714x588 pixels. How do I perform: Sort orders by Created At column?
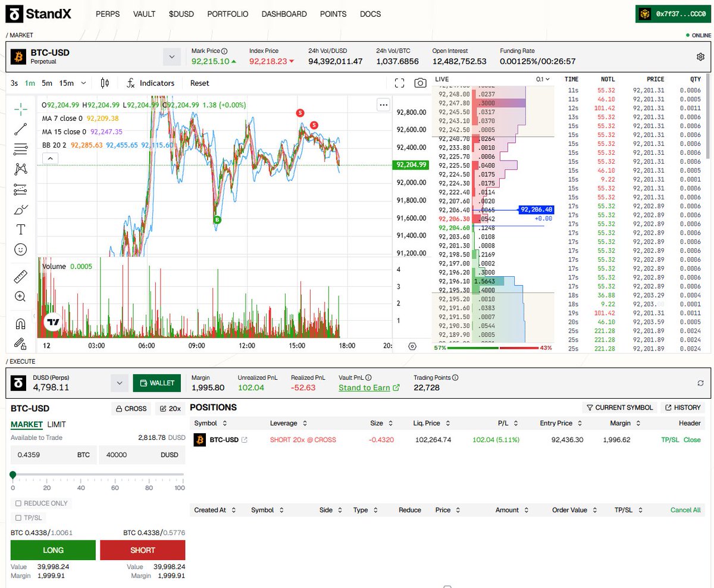click(x=215, y=510)
